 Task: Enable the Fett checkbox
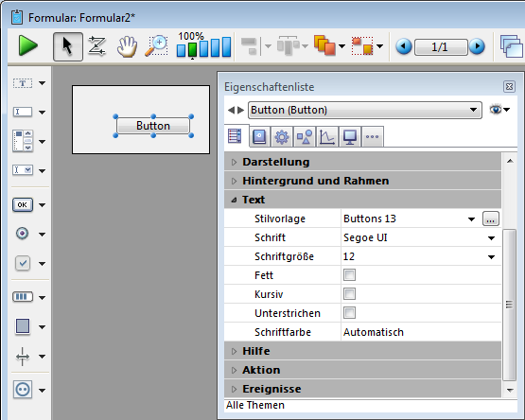tap(349, 275)
